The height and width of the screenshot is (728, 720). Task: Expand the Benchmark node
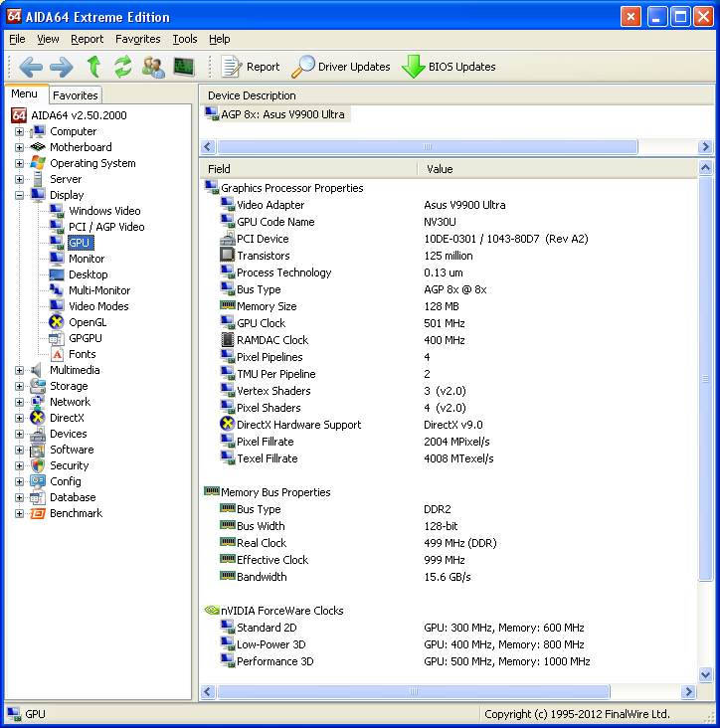pyautogui.click(x=19, y=513)
